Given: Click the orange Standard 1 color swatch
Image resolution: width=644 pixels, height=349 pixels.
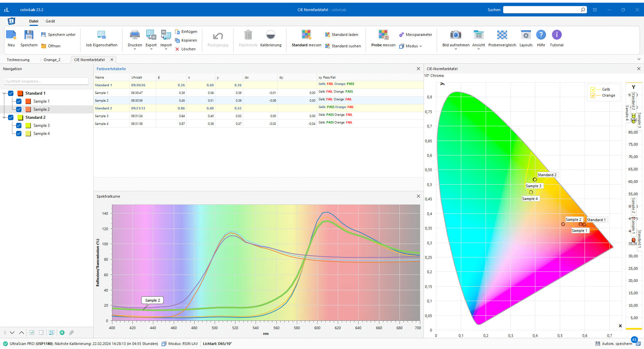Looking at the screenshot, I should tap(20, 93).
